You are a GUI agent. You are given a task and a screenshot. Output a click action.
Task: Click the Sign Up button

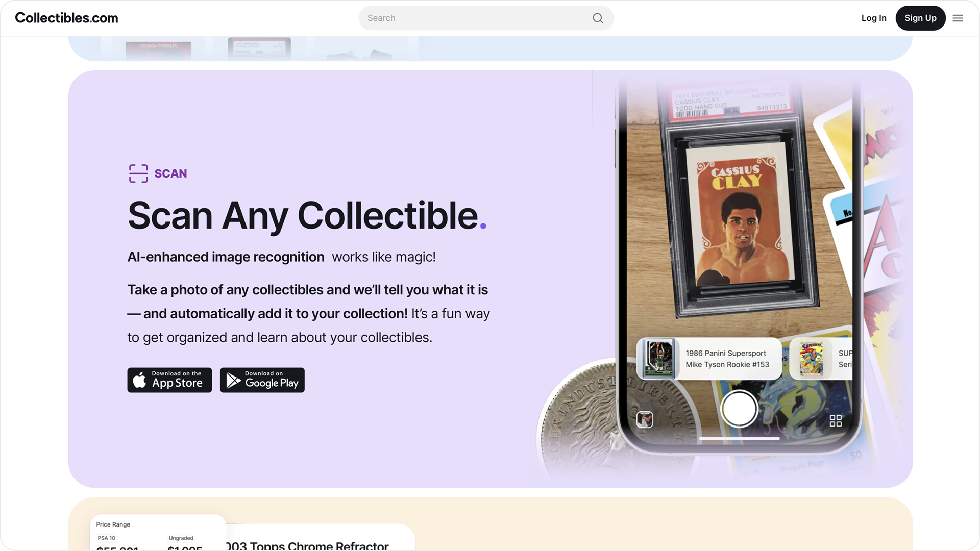click(x=920, y=18)
